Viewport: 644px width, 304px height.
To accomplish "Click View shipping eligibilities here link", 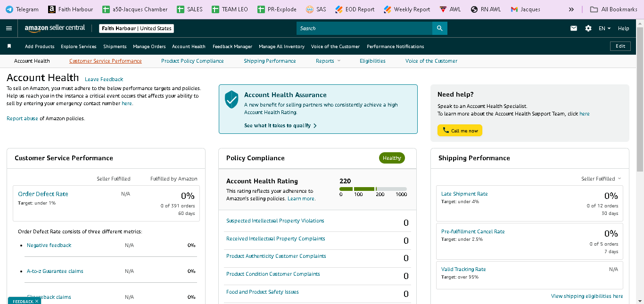I will click(587, 296).
